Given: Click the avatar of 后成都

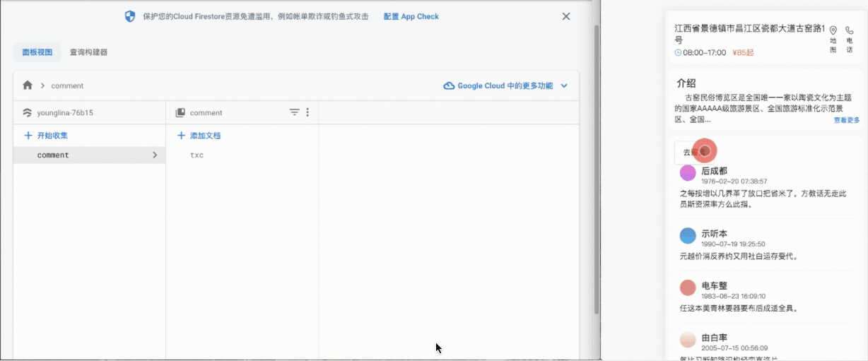Looking at the screenshot, I should [688, 173].
